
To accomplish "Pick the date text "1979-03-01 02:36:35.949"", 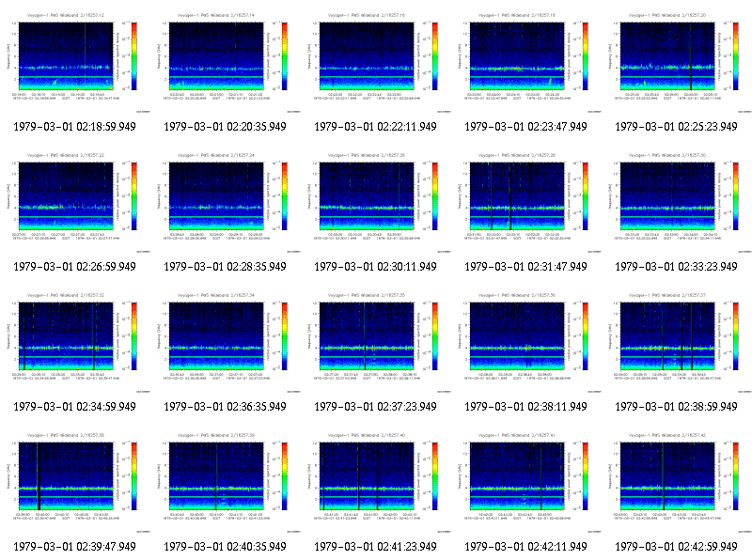I will pos(225,407).
